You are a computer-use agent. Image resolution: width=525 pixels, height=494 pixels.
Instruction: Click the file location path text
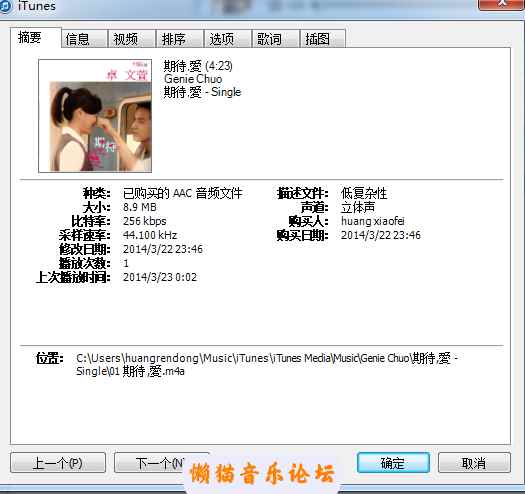tap(267, 364)
